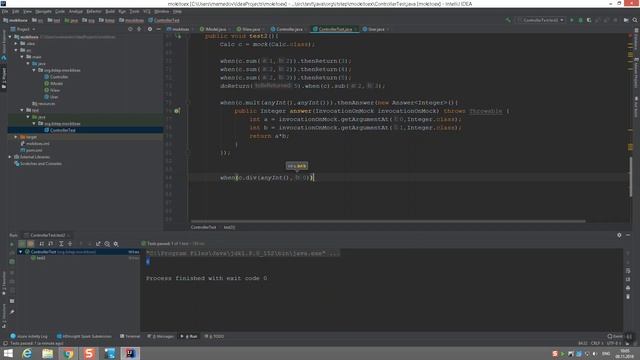Open IntelliJ IDEA taskbar icon
This screenshot has height=360, width=640.
130,353
